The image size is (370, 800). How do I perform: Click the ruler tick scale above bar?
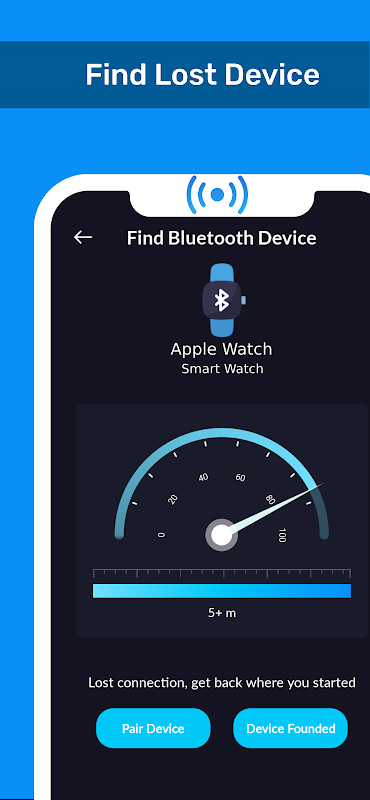[222, 573]
